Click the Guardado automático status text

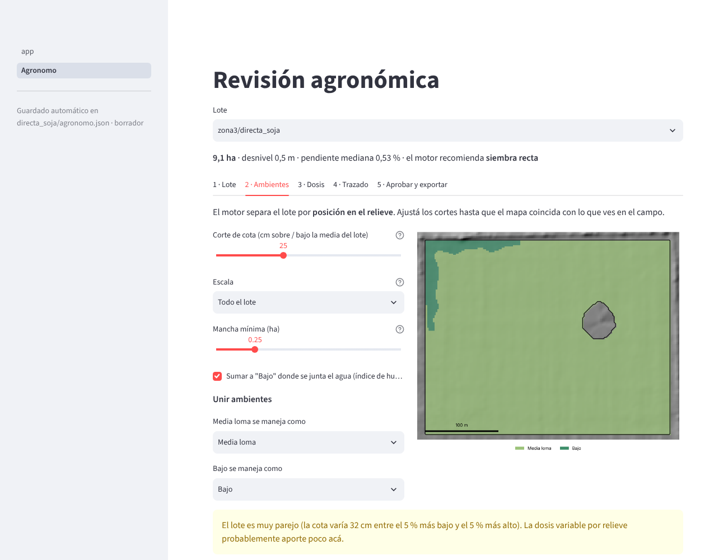click(80, 117)
